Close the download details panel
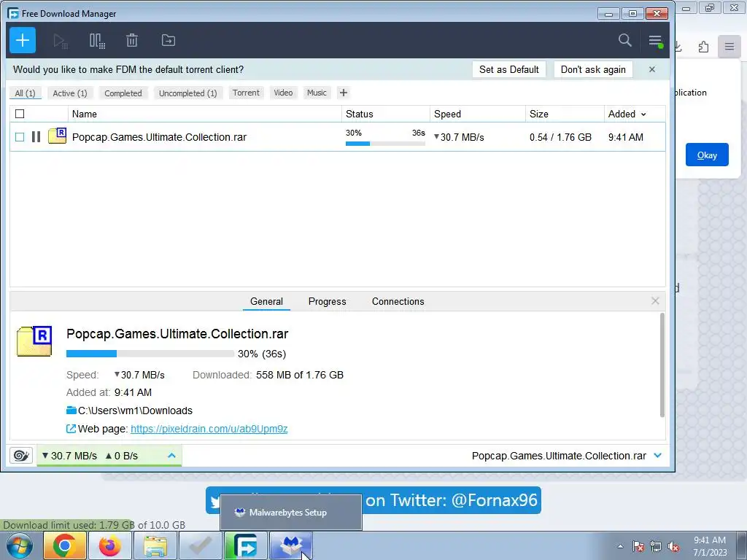 coord(655,301)
